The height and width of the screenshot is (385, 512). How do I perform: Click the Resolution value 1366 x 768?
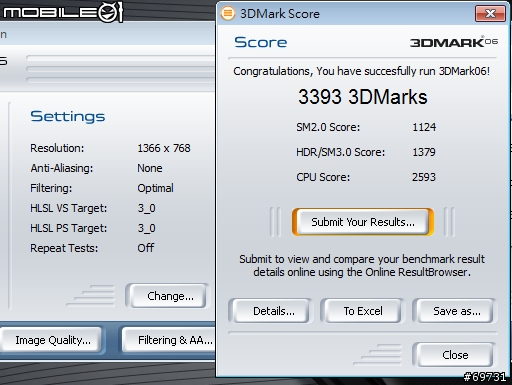pyautogui.click(x=164, y=148)
